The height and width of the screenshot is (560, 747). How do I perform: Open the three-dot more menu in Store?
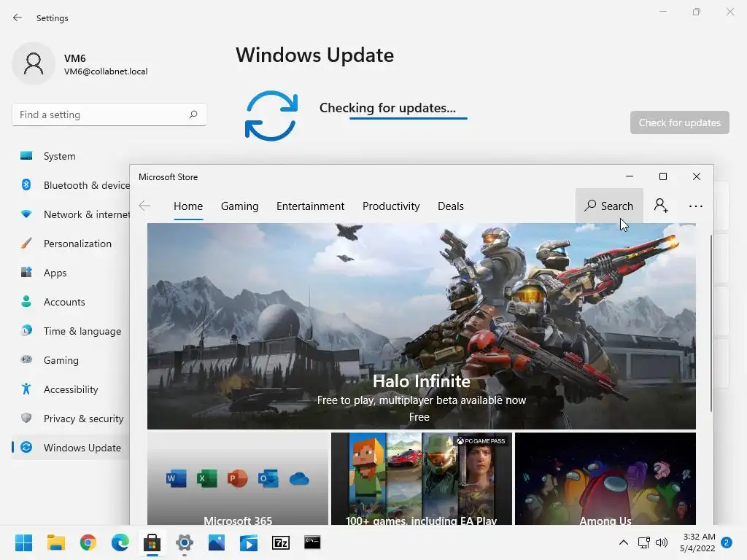695,206
